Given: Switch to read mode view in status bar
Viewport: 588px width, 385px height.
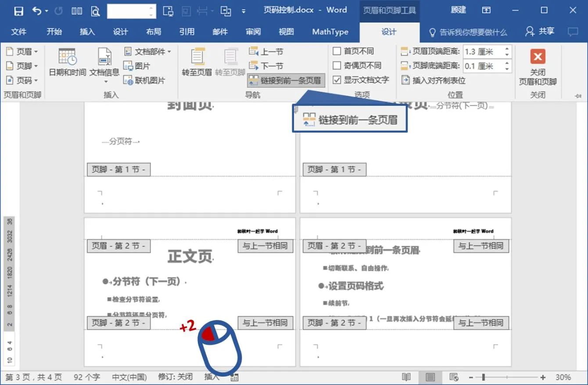Looking at the screenshot, I should [406, 377].
